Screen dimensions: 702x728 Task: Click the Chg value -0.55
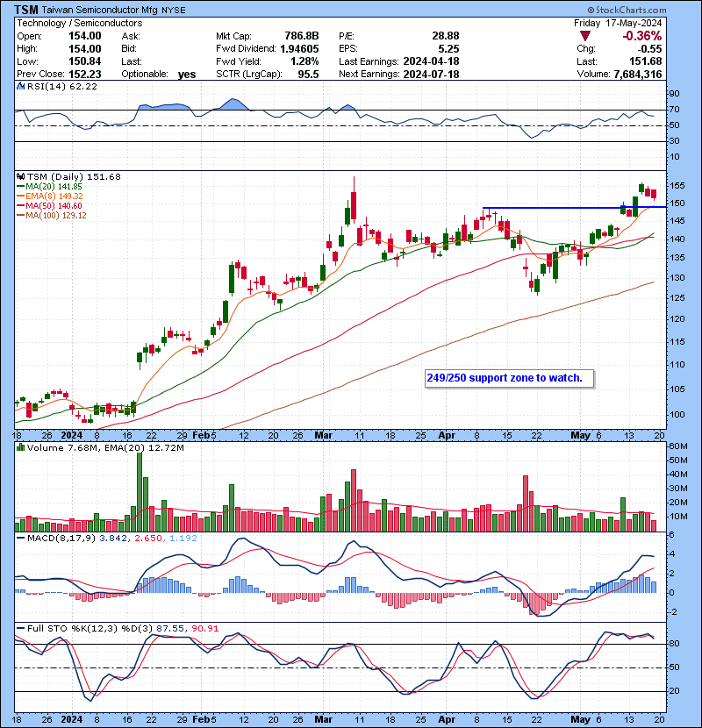pyautogui.click(x=649, y=49)
